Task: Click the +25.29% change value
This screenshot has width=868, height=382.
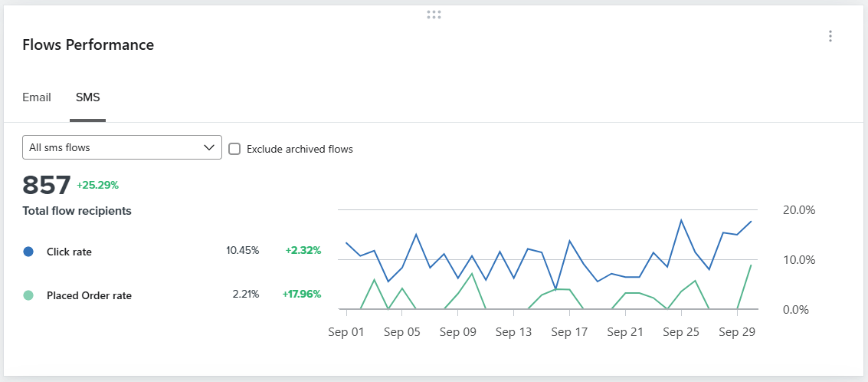Action: pos(97,185)
